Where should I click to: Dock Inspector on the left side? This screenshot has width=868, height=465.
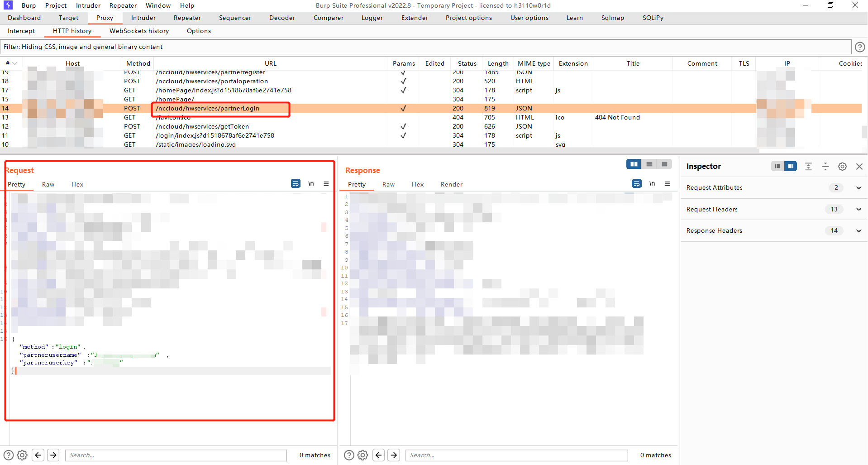pos(777,166)
